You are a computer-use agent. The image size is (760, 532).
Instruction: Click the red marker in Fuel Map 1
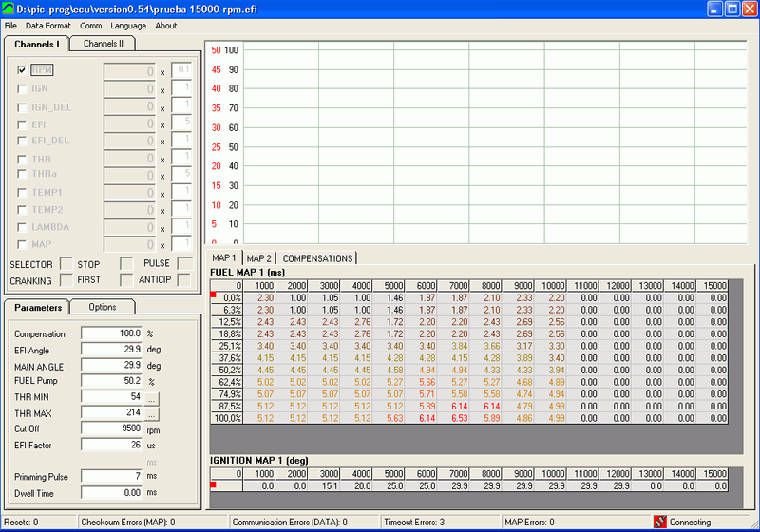point(214,295)
